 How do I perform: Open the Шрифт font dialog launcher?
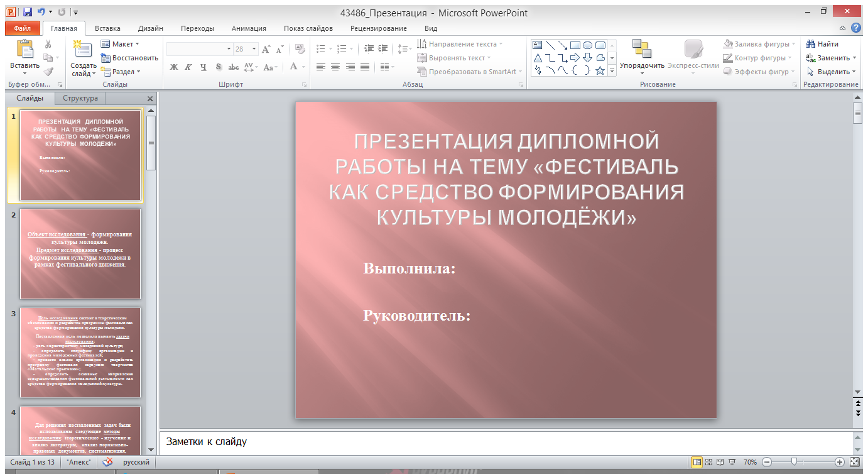[x=305, y=84]
